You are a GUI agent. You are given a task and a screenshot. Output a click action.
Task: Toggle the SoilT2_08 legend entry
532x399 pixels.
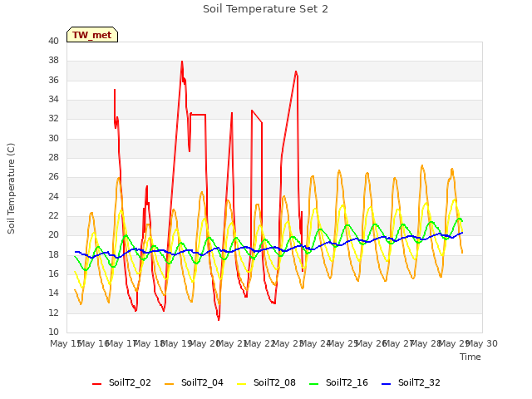[266, 383]
